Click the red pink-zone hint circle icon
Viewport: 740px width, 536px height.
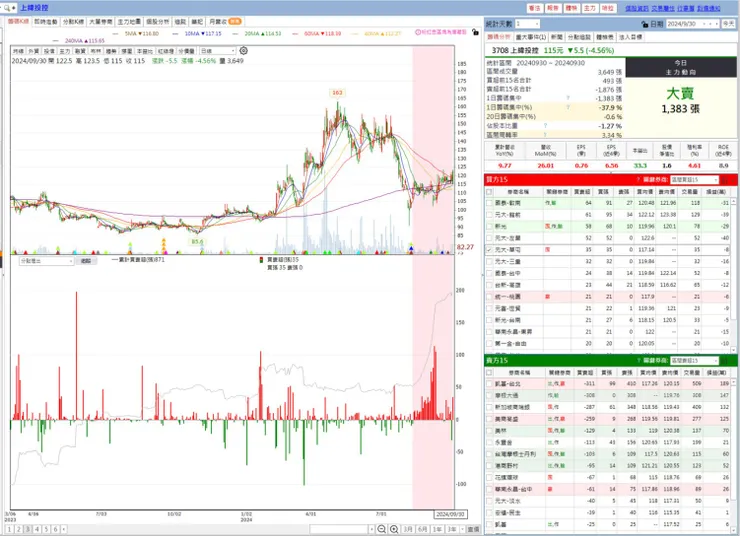point(418,32)
